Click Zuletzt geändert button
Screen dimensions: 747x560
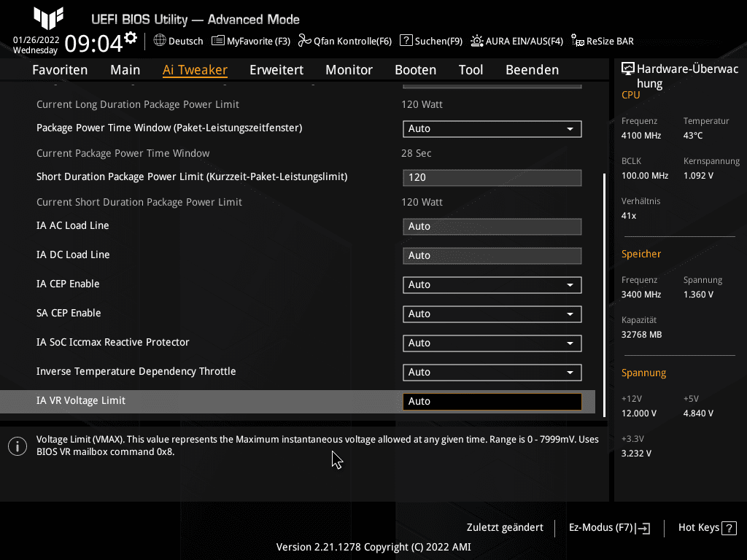(x=505, y=528)
